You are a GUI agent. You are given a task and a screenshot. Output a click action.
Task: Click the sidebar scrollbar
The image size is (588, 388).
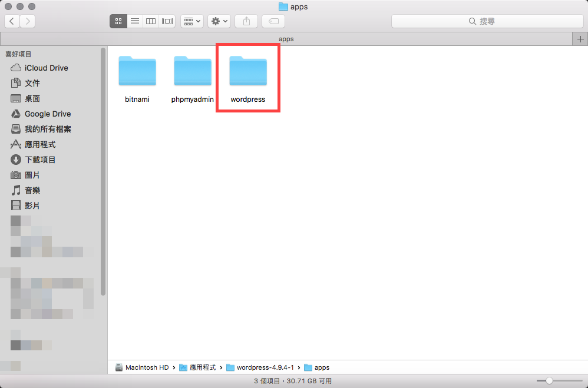pos(103,172)
